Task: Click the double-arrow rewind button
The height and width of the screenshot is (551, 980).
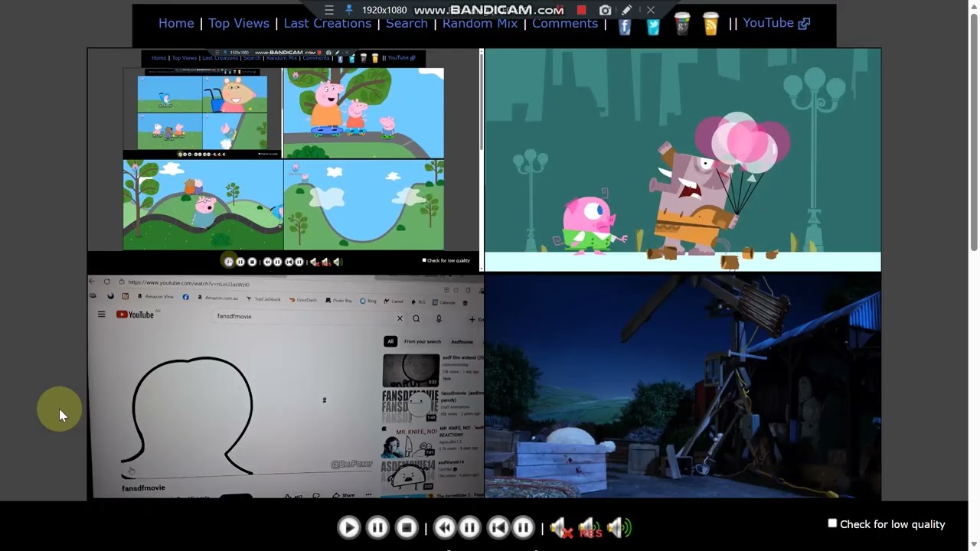Action: click(x=445, y=527)
